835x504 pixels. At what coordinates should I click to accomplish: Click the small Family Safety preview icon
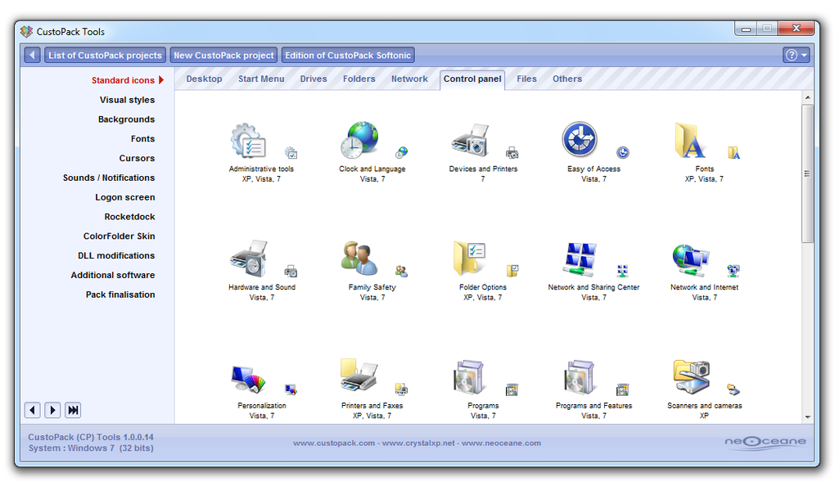click(401, 271)
